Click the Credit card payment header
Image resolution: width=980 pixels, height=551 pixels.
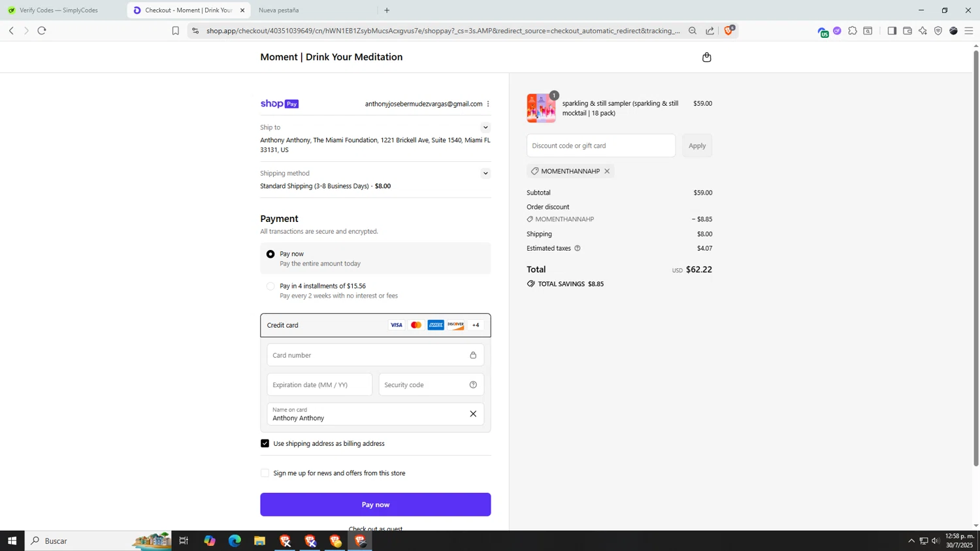click(376, 325)
